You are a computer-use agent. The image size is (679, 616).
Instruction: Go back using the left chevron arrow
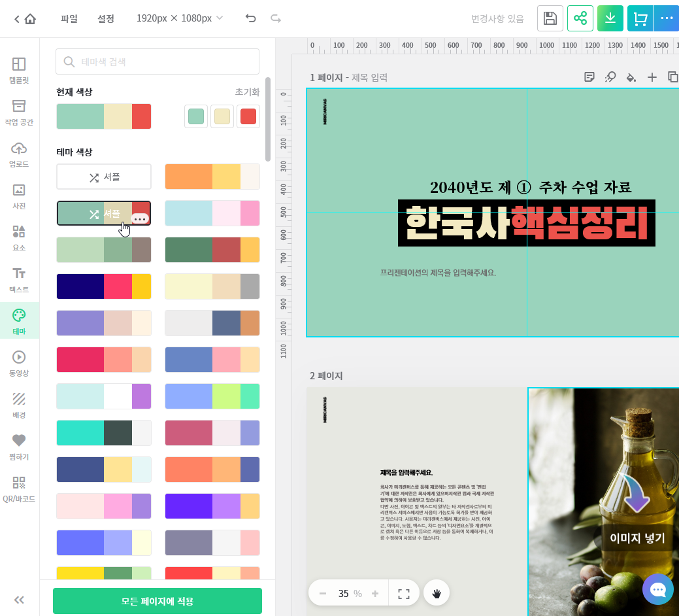pyautogui.click(x=17, y=18)
